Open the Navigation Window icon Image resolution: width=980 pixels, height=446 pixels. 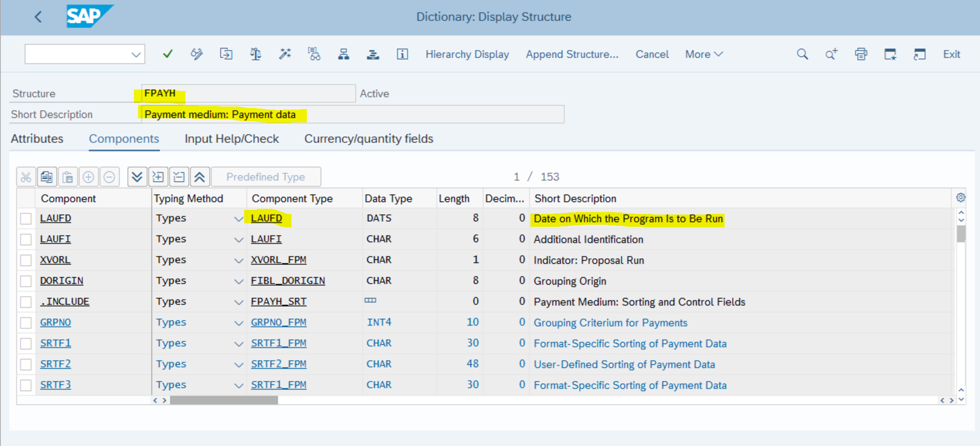[373, 54]
